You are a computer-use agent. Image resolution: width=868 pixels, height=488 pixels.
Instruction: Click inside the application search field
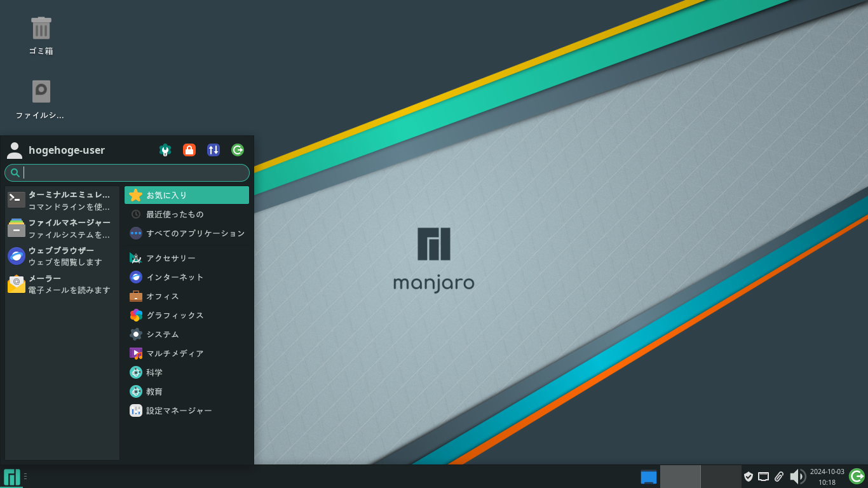[127, 172]
